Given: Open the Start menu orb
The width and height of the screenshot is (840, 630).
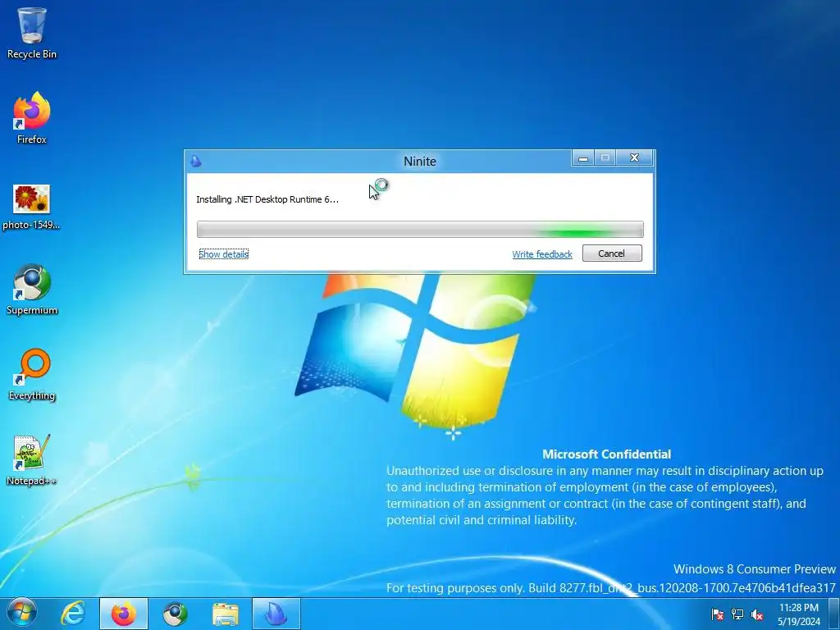Looking at the screenshot, I should point(21,614).
